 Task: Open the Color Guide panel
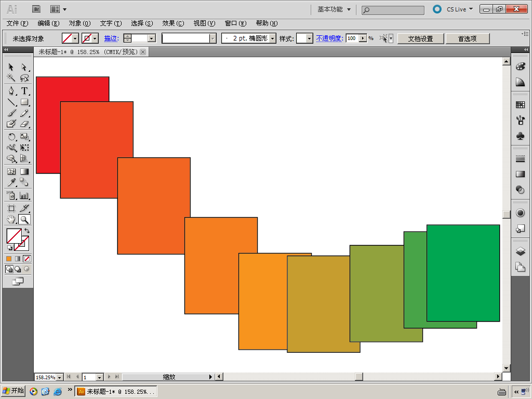pos(520,82)
